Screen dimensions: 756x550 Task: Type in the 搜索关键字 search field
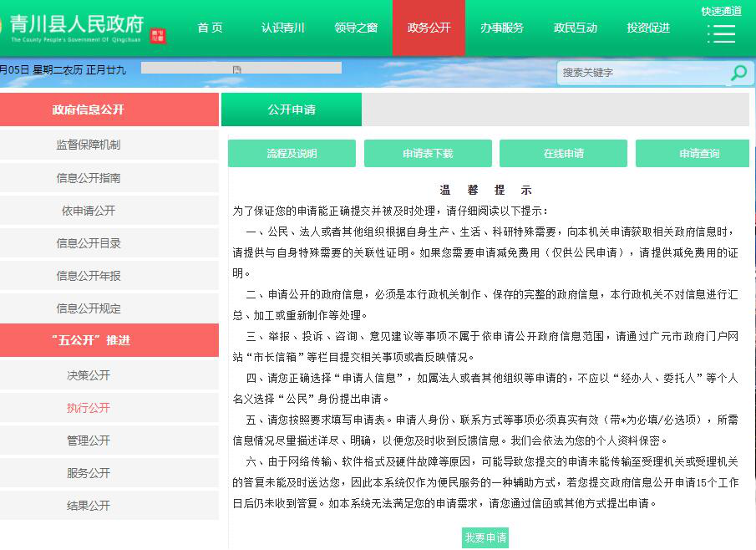(x=639, y=74)
